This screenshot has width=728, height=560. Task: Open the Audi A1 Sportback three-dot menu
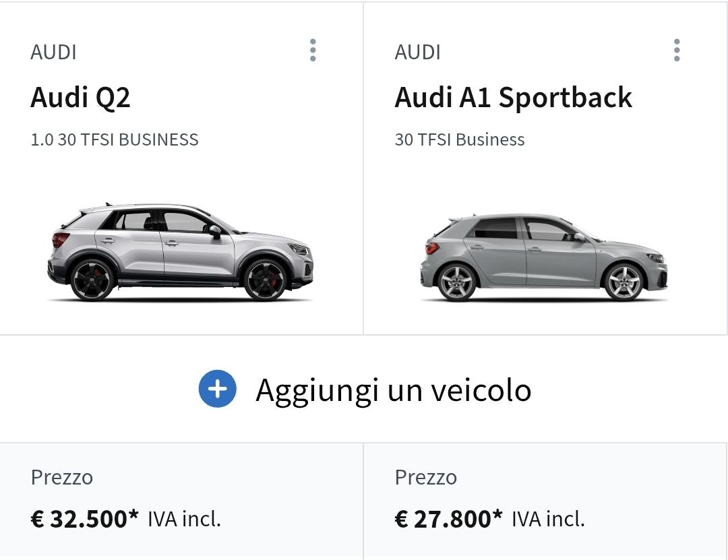point(677,51)
